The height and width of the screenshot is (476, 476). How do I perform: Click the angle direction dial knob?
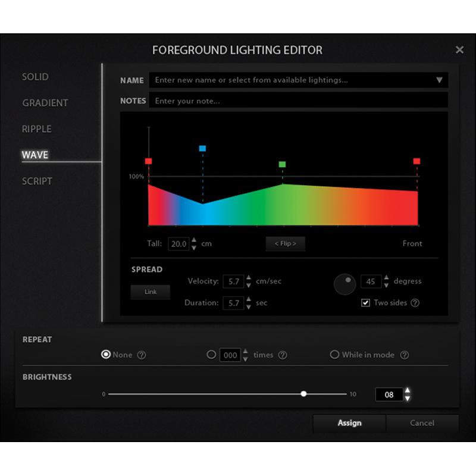click(x=345, y=284)
